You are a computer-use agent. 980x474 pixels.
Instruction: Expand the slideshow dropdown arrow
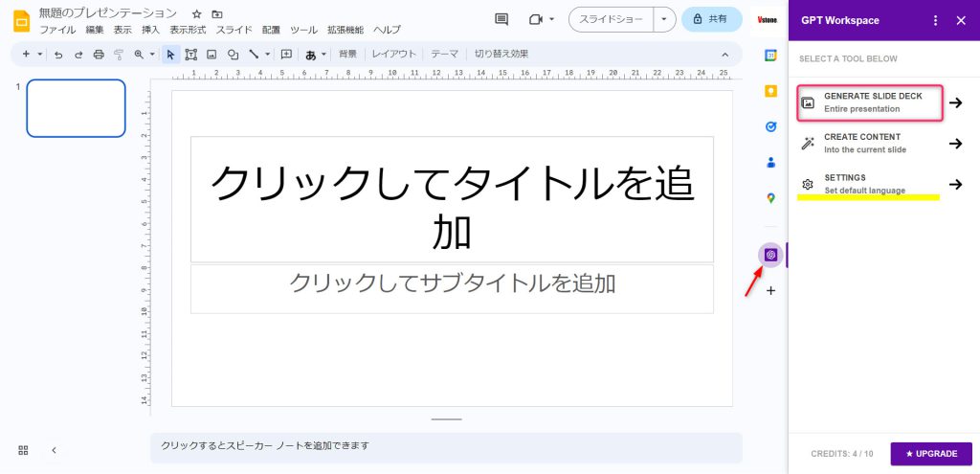664,19
